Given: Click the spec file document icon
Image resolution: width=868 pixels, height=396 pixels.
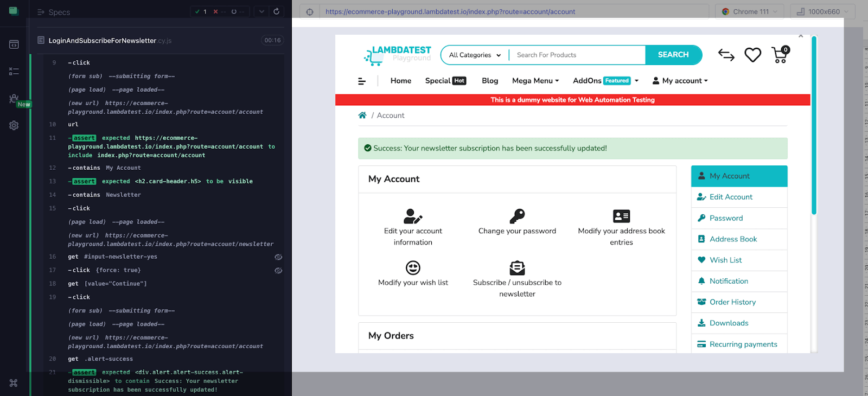Looking at the screenshot, I should click(x=41, y=40).
